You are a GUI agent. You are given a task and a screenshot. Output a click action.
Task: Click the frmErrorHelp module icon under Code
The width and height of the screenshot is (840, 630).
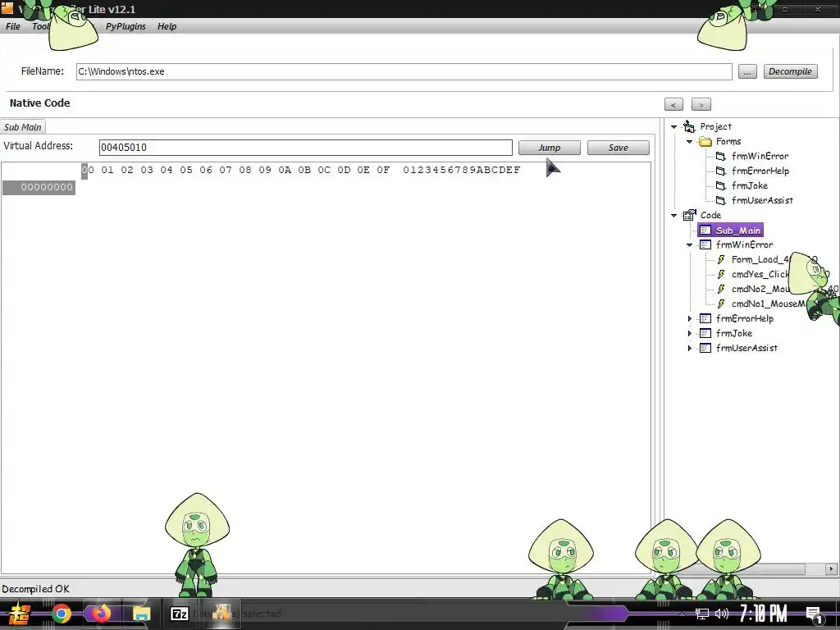[705, 319]
